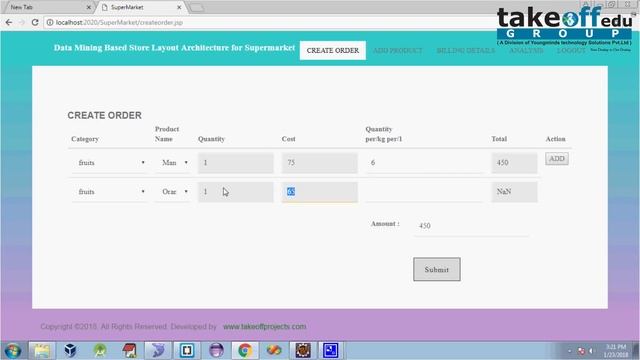Reload the current page

click(35, 22)
